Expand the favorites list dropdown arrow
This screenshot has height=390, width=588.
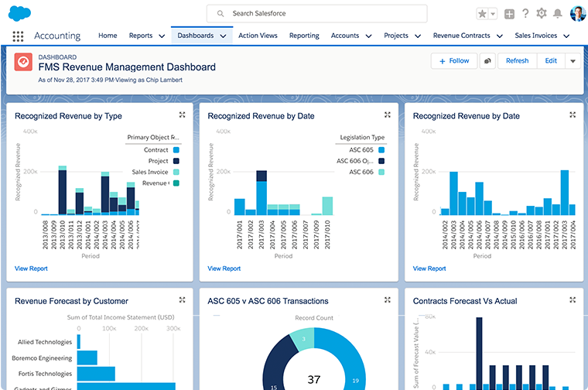click(x=493, y=14)
